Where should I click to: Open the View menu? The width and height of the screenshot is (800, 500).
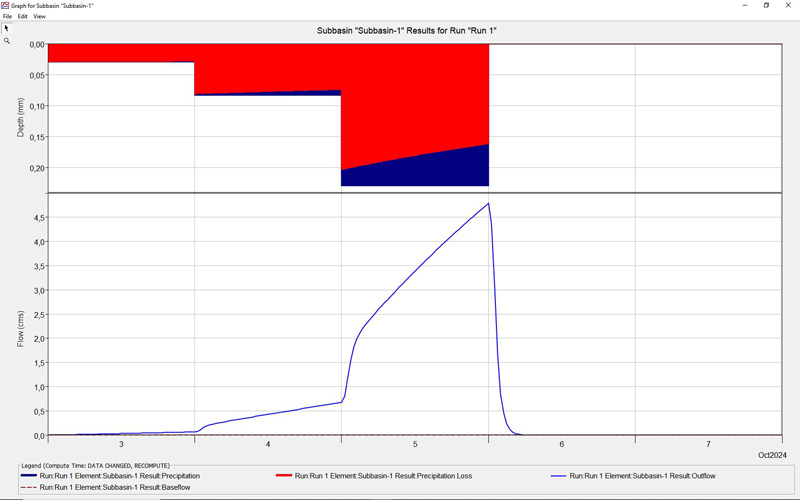(39, 17)
